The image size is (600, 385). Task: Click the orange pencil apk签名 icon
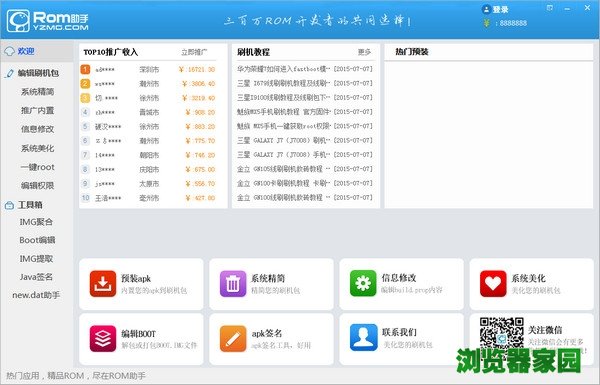pos(233,338)
